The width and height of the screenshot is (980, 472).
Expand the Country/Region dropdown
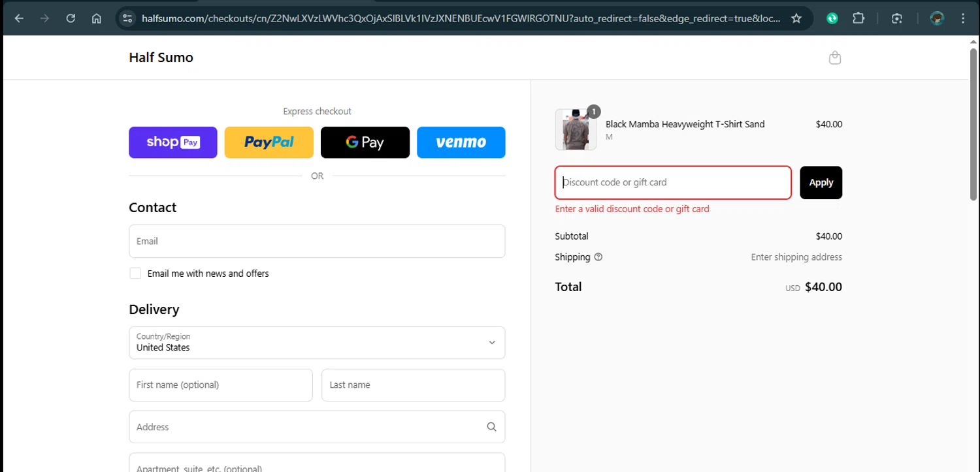coord(317,343)
